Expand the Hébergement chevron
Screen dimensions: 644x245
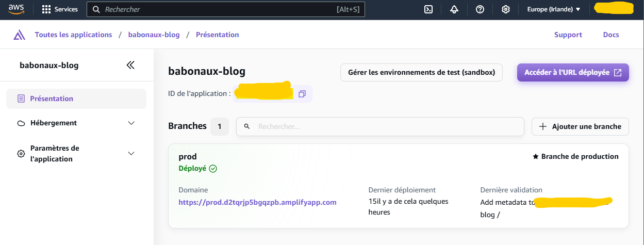[131, 123]
